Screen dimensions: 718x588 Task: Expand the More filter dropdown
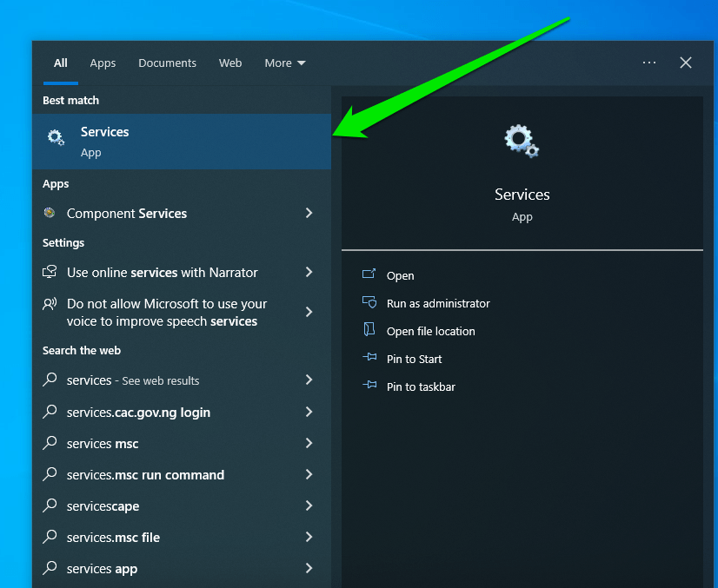[x=285, y=63]
